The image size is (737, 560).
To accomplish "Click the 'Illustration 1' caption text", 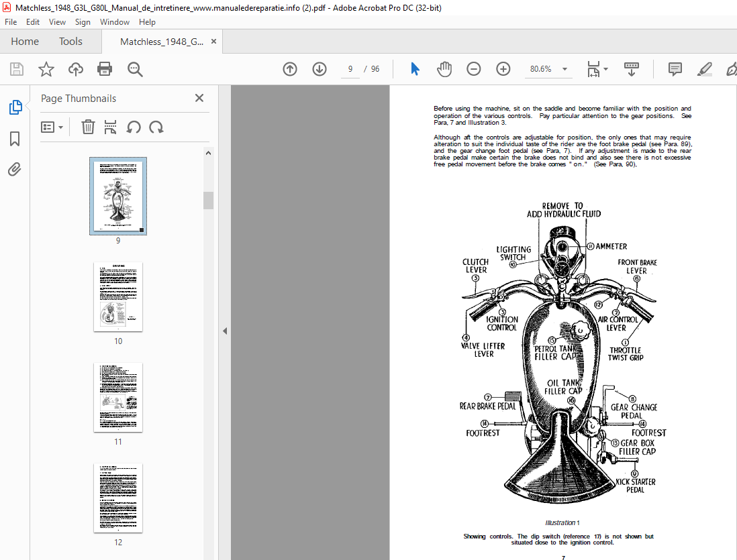I will click(562, 523).
